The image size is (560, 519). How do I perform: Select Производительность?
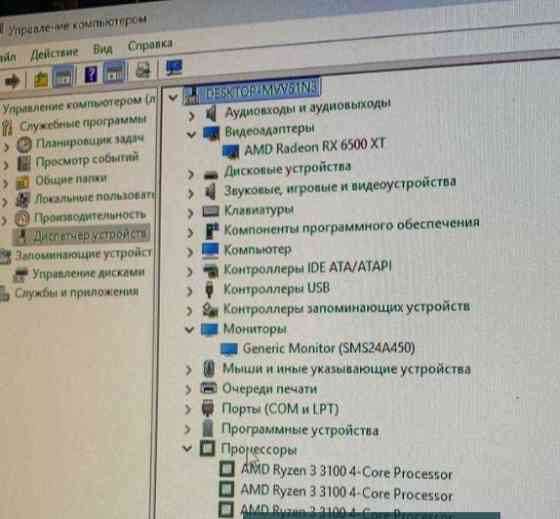(89, 216)
